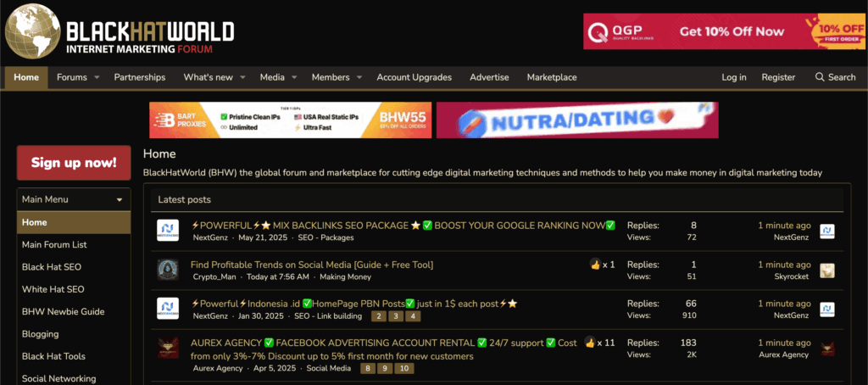Open NextGenz avatar beside Indonesia PBN thread

tap(167, 309)
